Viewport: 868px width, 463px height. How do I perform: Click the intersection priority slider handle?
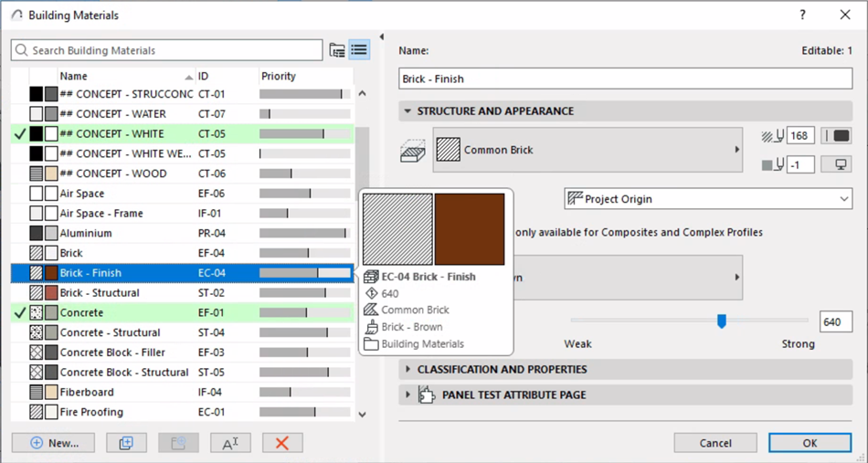click(x=721, y=321)
